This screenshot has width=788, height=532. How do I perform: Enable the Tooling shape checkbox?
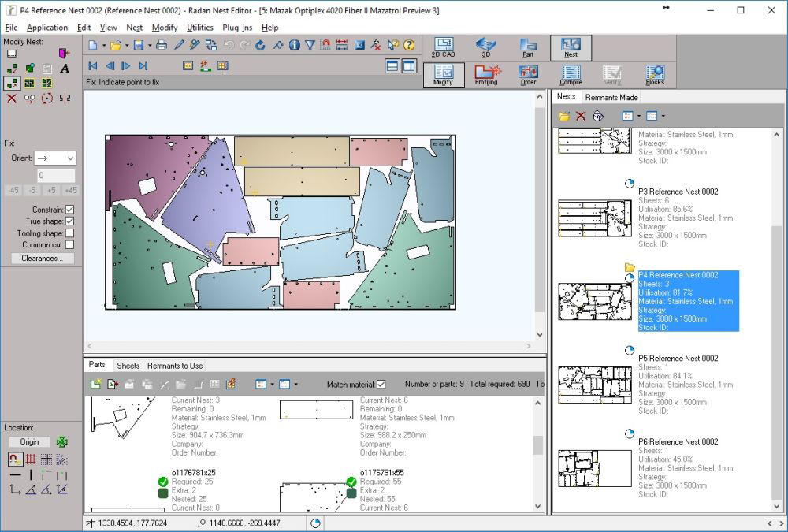coord(70,233)
